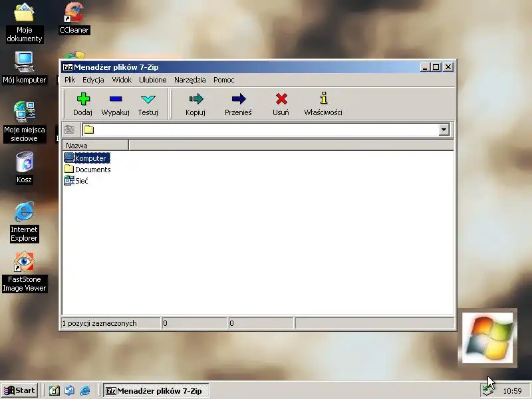Click the clock showing 10:59
The height and width of the screenshot is (399, 532).
[x=512, y=391]
